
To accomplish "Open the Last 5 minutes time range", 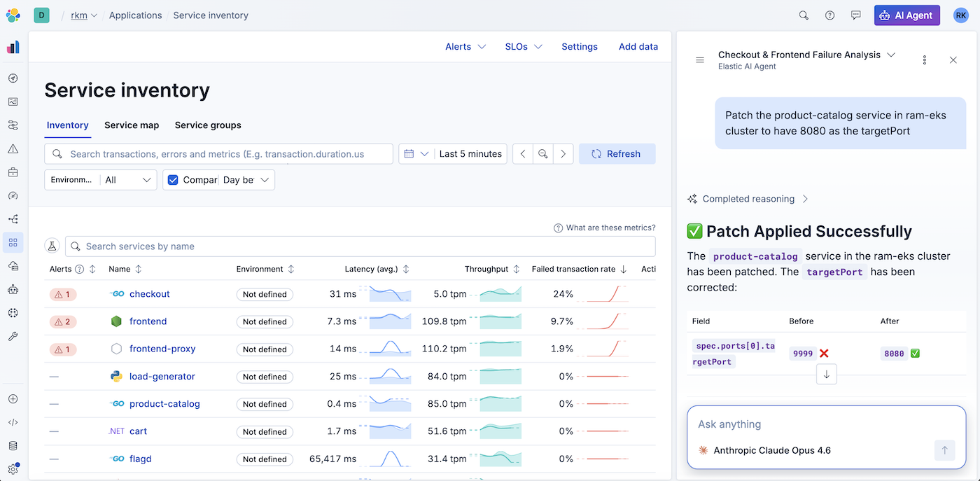I will tap(470, 154).
